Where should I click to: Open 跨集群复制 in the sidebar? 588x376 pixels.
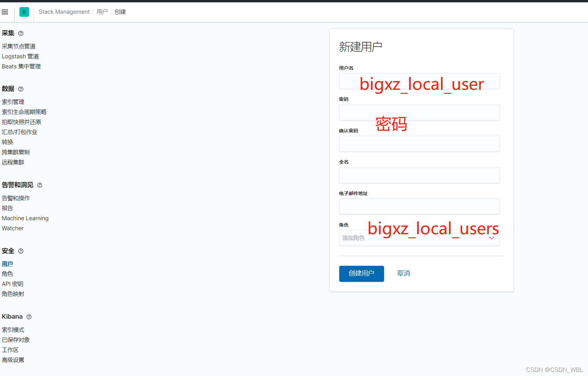tap(16, 152)
